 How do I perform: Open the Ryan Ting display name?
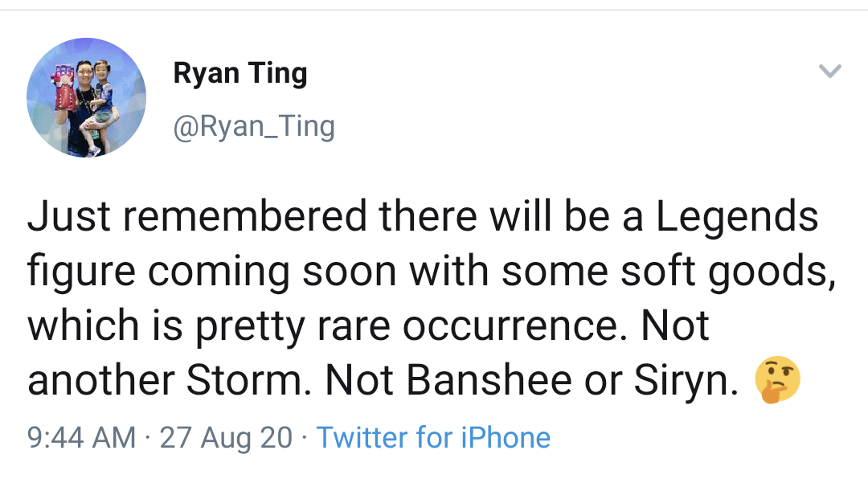point(240,74)
